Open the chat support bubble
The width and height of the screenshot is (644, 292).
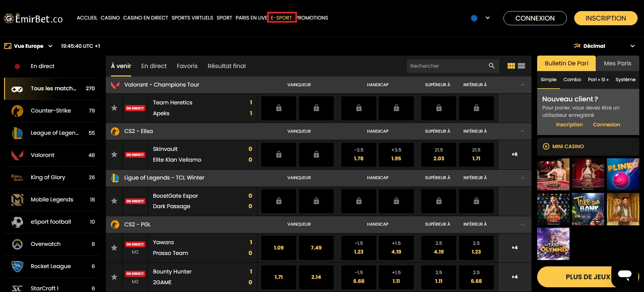point(624,275)
